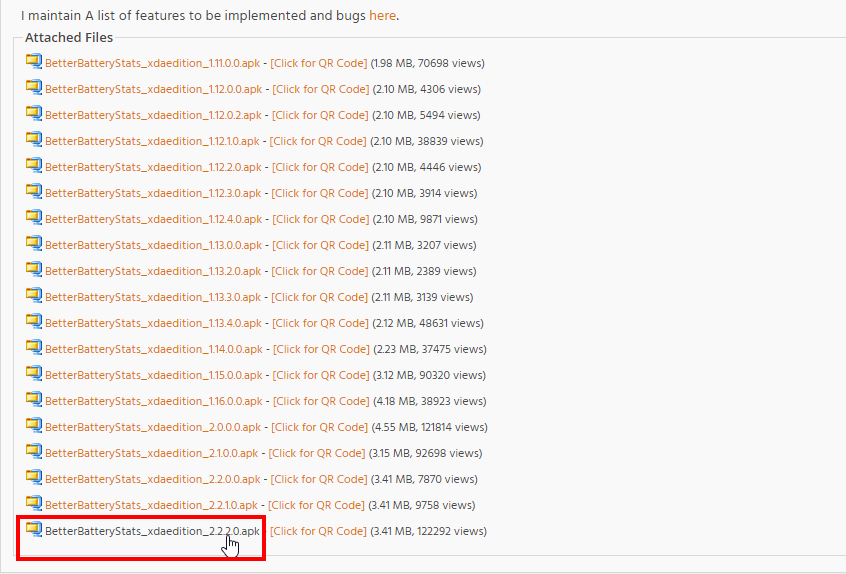Download BetterBatteryStats_xdaedition_1.12.3.0.apk
This screenshot has height=574, width=846.
tap(153, 193)
